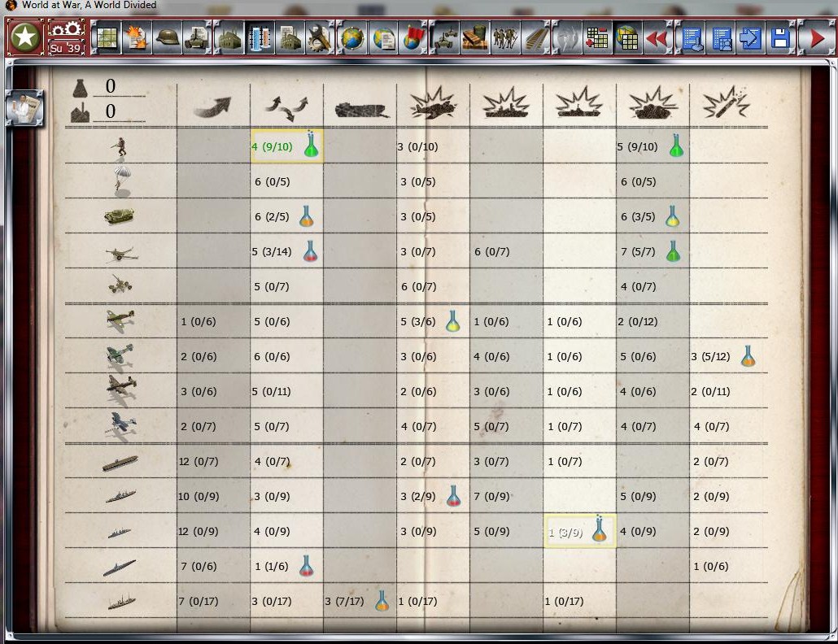
Task: Select the highlighted 1 (3/9) research cell
Action: 579,531
